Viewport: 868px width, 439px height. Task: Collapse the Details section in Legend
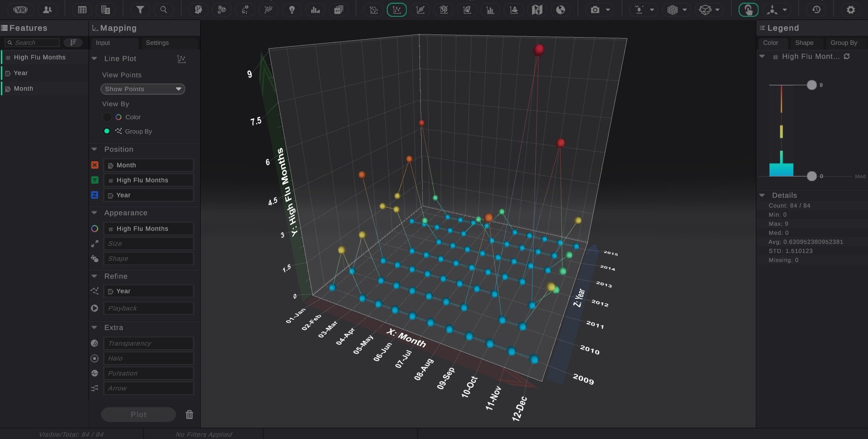(x=762, y=195)
